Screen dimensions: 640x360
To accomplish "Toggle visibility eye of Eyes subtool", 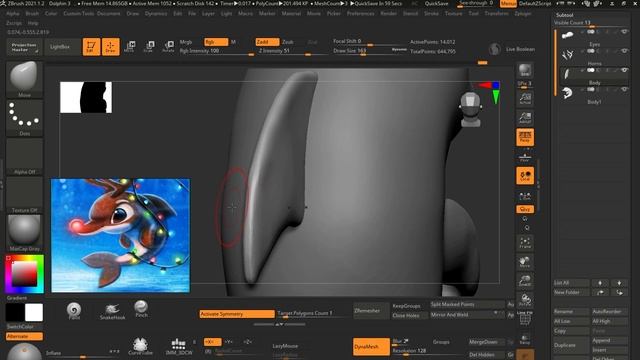I will (624, 32).
